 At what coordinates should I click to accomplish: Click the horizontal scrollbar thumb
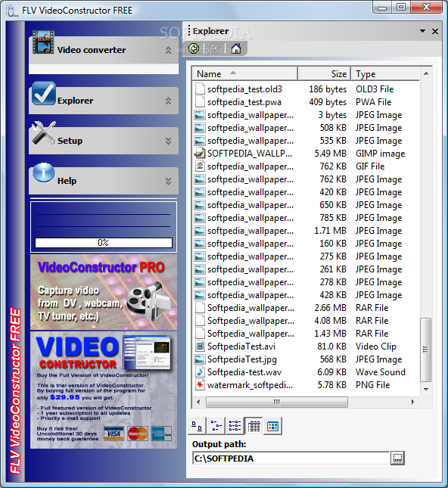[x=277, y=402]
